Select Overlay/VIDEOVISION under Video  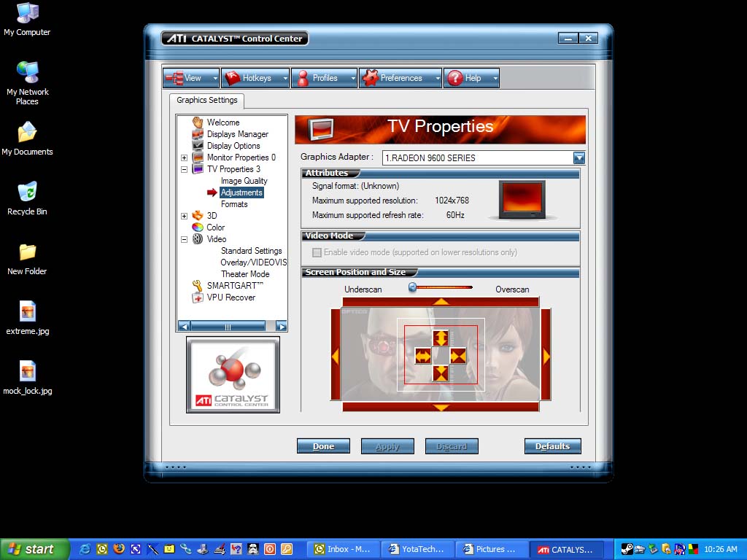pos(253,262)
